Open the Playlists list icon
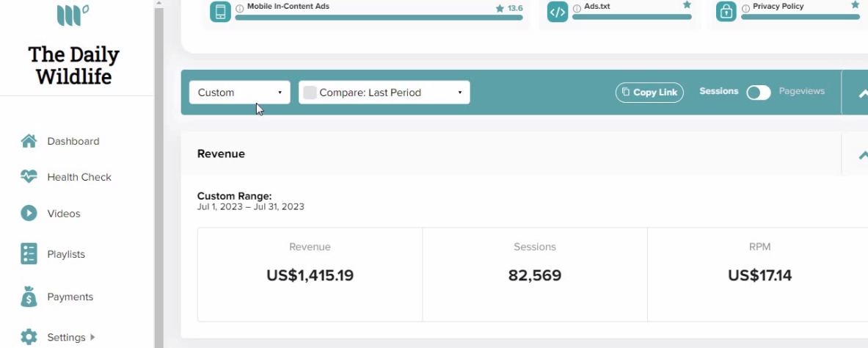This screenshot has width=868, height=348. coord(29,254)
